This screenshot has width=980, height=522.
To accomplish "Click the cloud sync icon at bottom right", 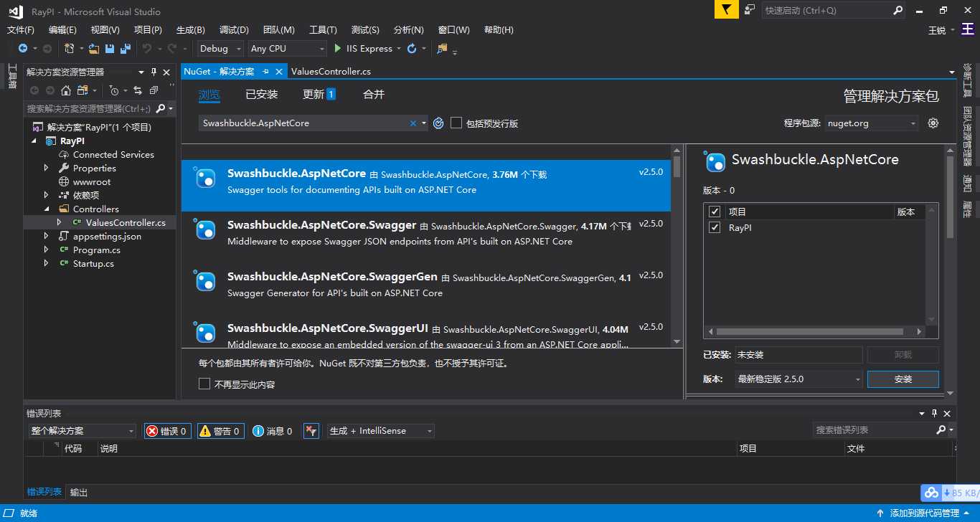I will click(931, 493).
